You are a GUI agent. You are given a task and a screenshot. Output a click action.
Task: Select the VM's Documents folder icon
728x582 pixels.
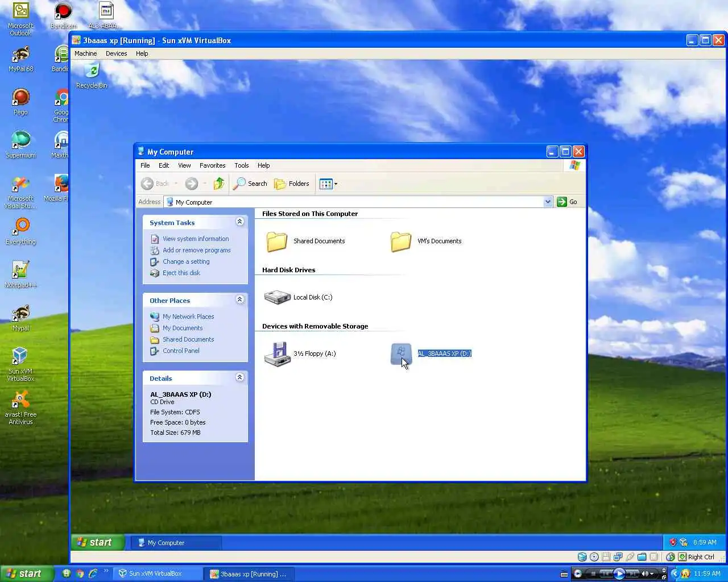401,241
